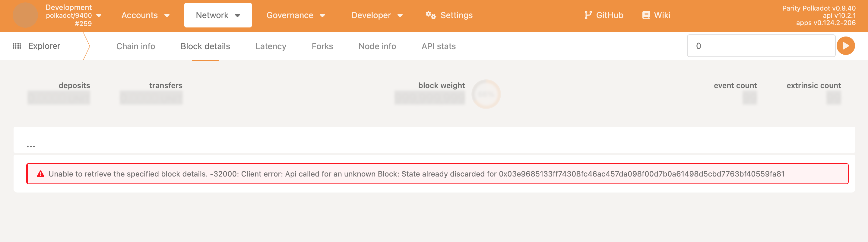Screen dimensions: 868x242
Task: Open the Settings page via gear icon
Action: click(431, 15)
